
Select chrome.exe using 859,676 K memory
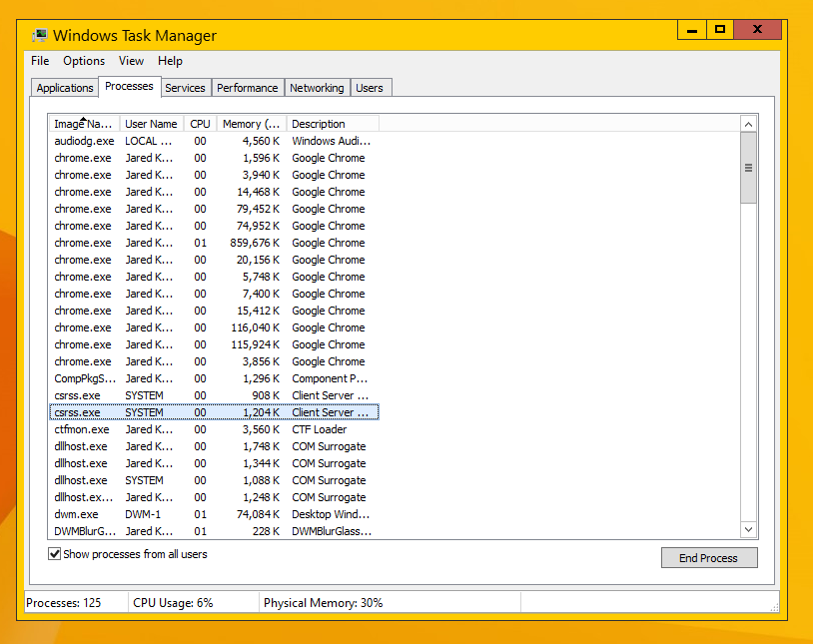point(214,243)
